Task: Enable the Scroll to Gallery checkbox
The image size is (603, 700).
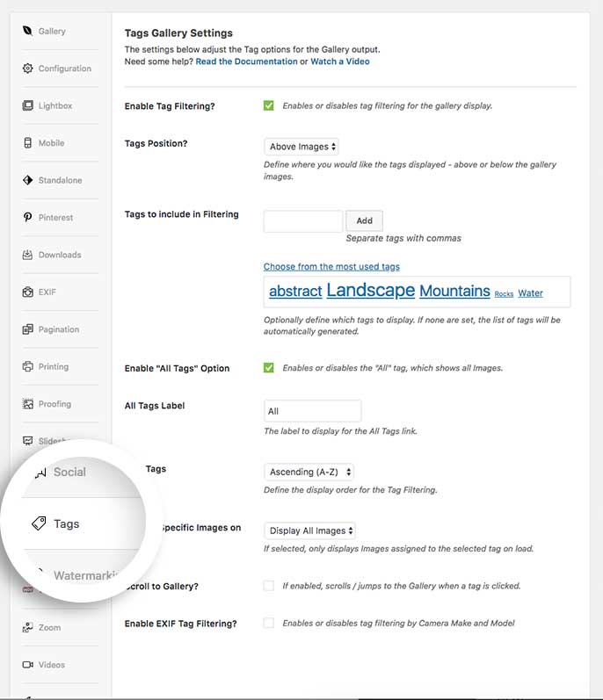Action: click(x=269, y=586)
